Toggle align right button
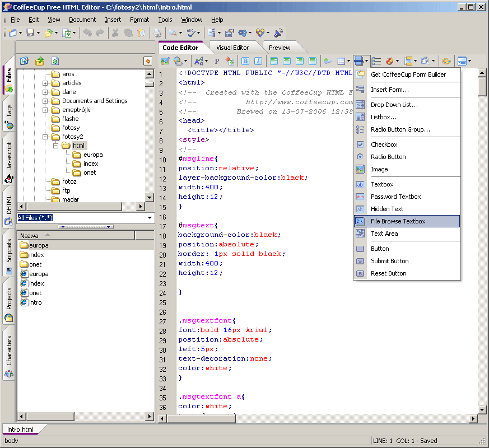489x448 pixels. point(300,61)
